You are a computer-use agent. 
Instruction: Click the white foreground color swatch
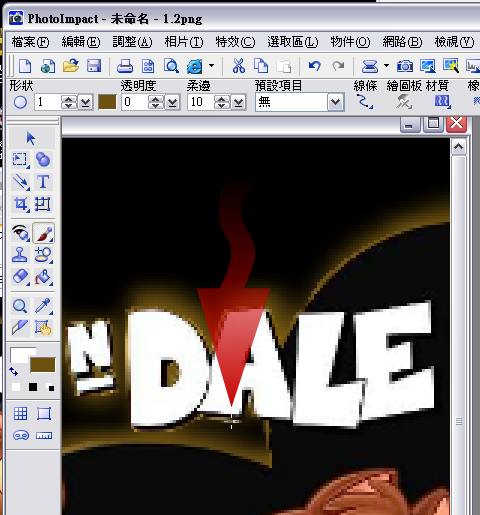(x=19, y=355)
